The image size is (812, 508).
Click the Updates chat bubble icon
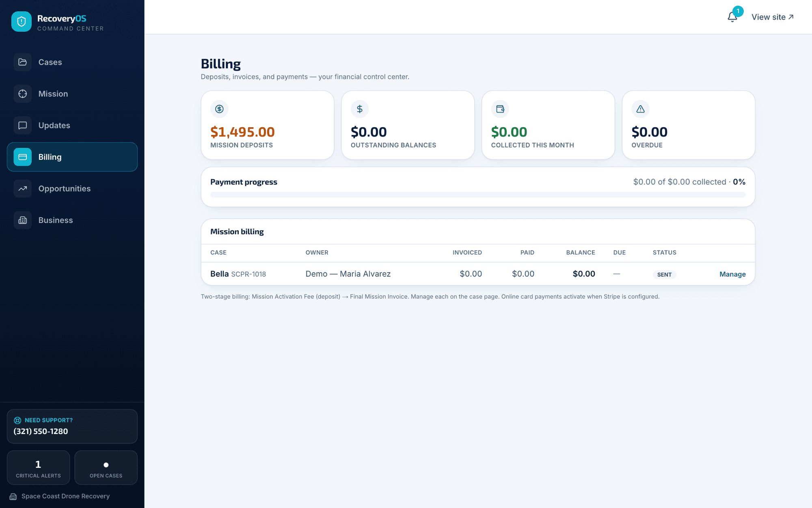click(23, 125)
